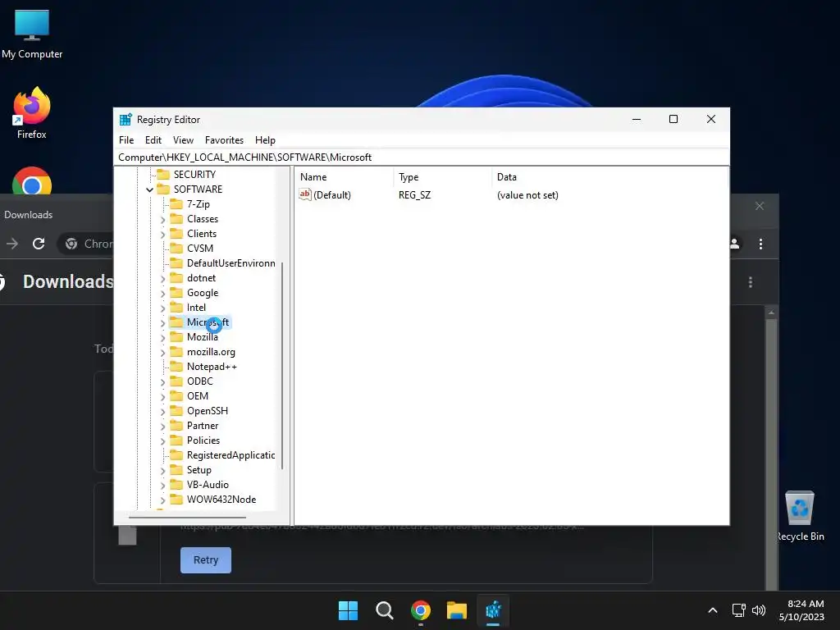Open File Explorer from the taskbar
Screen dimensions: 840x630
click(457, 610)
